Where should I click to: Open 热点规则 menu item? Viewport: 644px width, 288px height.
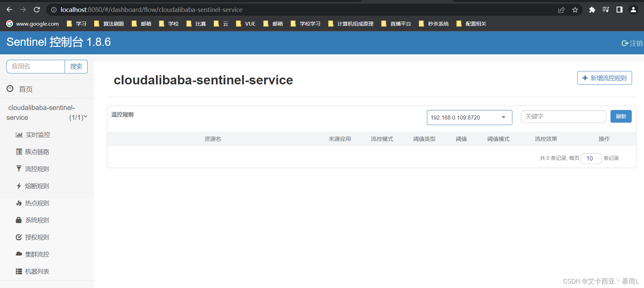pyautogui.click(x=32, y=203)
